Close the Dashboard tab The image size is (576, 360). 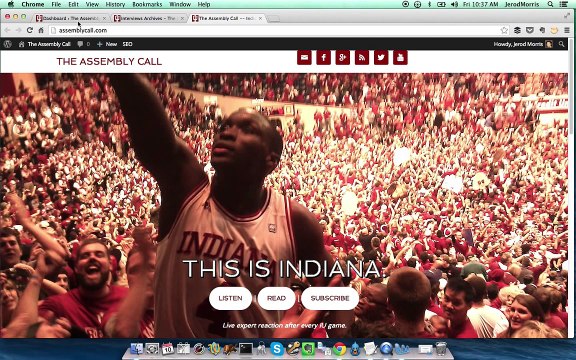(105, 18)
